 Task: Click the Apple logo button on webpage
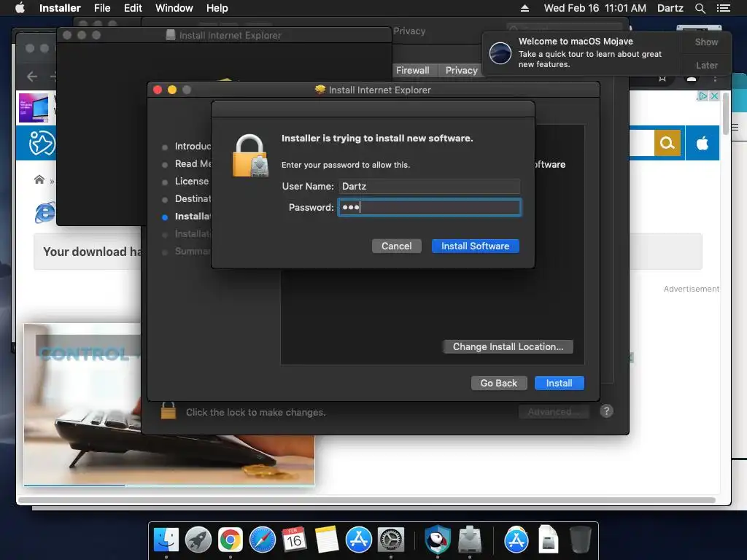pos(703,143)
